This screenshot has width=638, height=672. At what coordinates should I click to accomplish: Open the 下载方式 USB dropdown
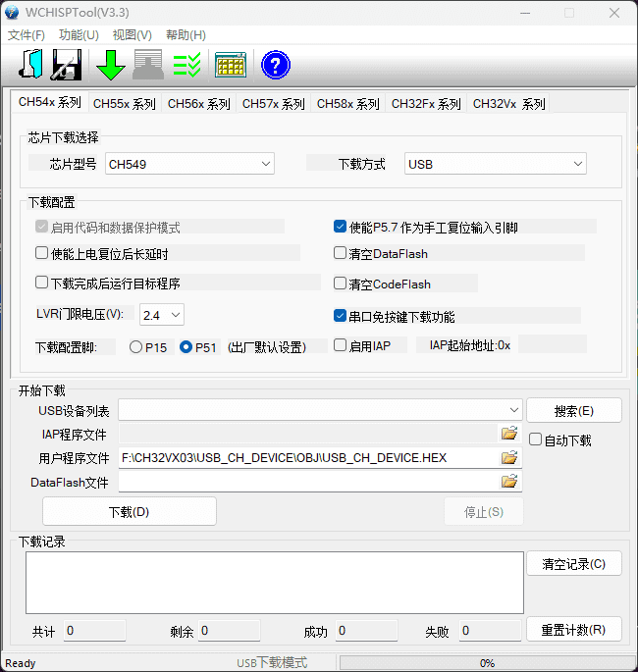pyautogui.click(x=496, y=164)
